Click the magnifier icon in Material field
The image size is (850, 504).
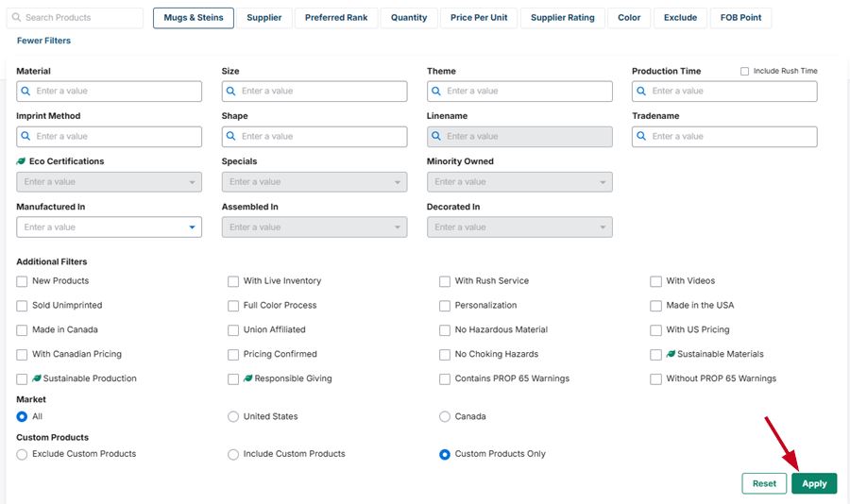(26, 92)
